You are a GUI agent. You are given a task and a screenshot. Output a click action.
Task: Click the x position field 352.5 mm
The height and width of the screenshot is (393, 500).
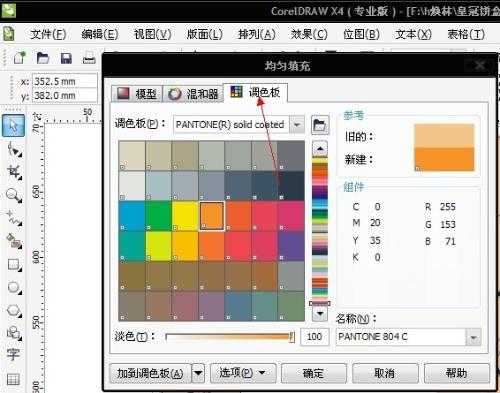click(x=65, y=81)
